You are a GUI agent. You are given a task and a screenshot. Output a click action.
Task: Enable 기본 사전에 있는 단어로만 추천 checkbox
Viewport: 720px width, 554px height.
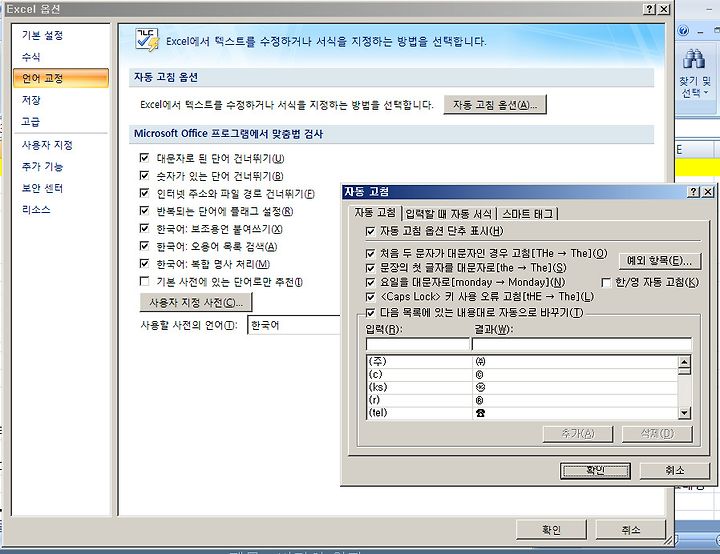point(144,281)
